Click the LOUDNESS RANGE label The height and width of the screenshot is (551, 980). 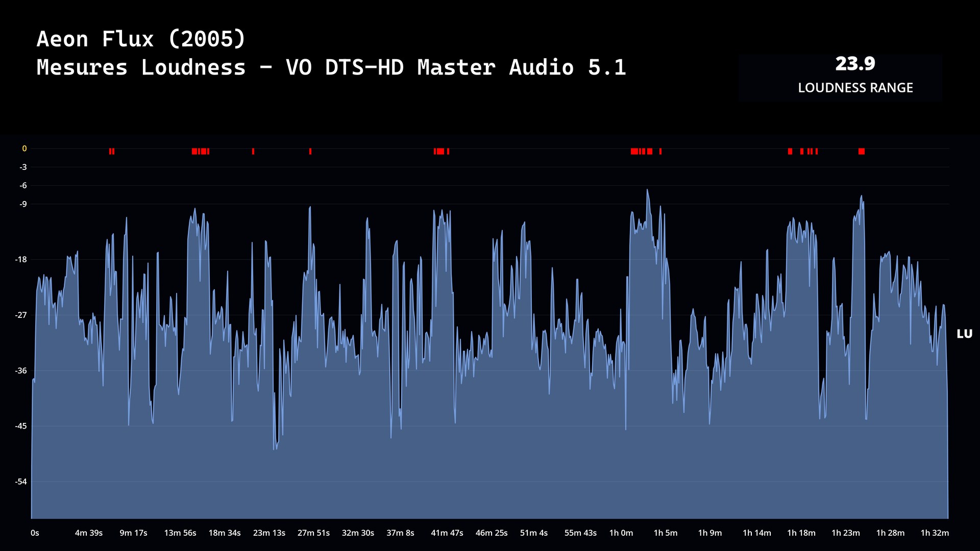pyautogui.click(x=855, y=88)
